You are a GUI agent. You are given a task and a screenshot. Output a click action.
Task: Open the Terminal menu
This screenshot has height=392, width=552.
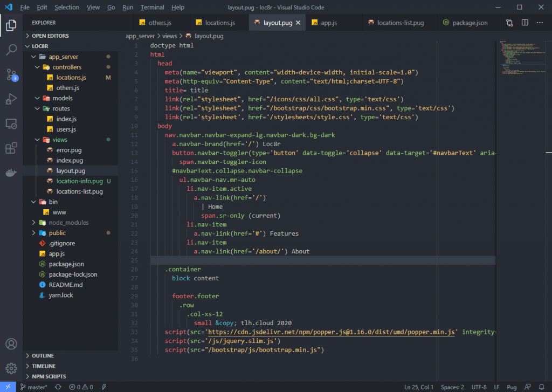coord(153,7)
